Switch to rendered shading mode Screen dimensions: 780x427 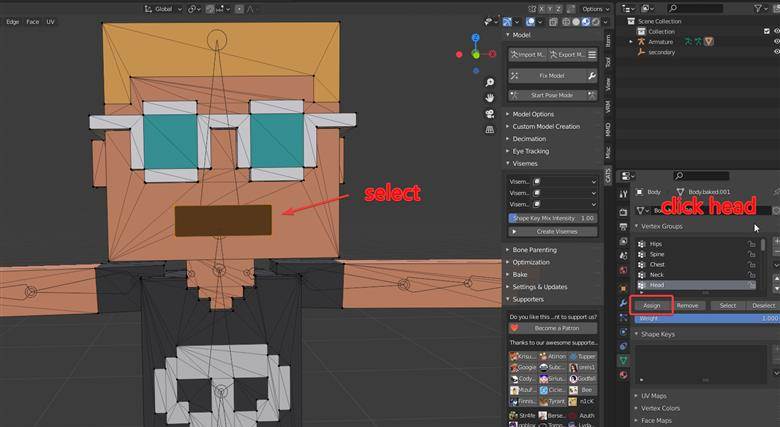(x=595, y=22)
